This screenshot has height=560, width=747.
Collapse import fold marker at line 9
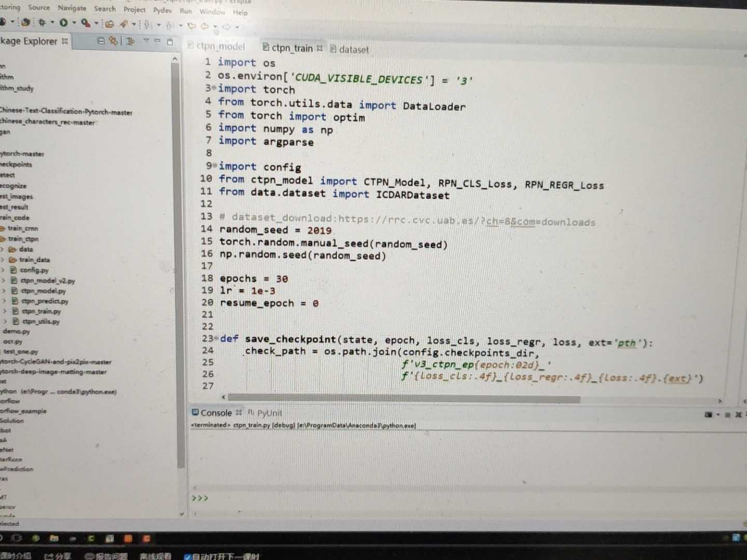pos(215,165)
